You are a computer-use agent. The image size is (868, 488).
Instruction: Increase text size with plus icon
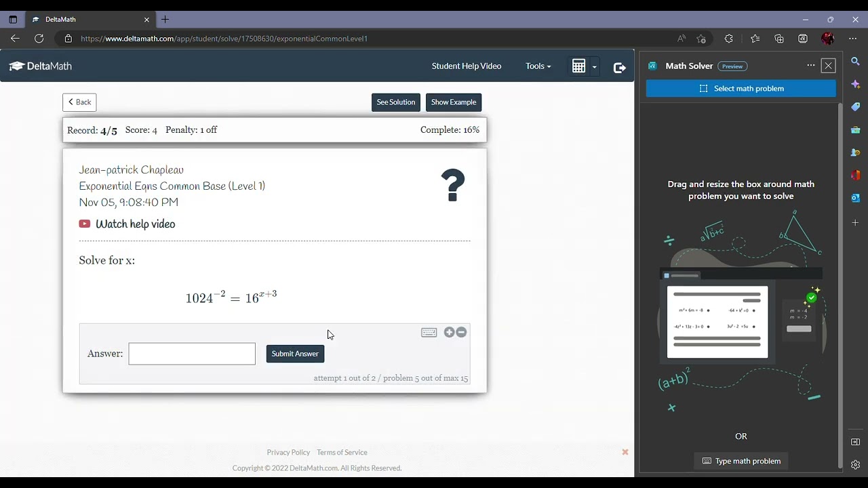[449, 332]
